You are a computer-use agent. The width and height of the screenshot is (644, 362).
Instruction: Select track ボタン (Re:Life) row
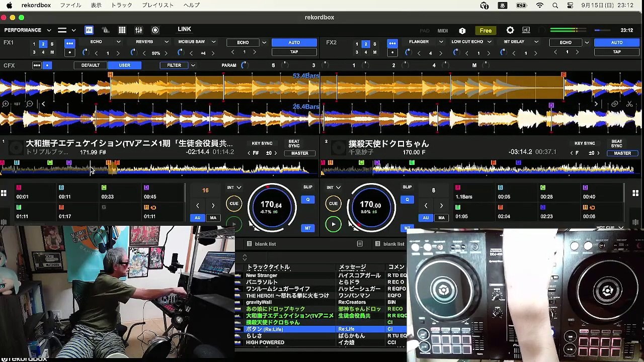click(x=320, y=329)
